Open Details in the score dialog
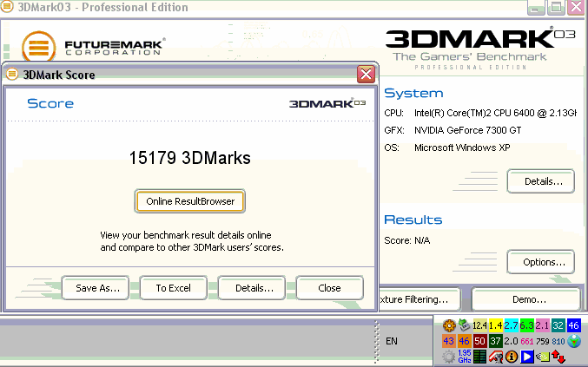The image size is (588, 367). click(253, 288)
